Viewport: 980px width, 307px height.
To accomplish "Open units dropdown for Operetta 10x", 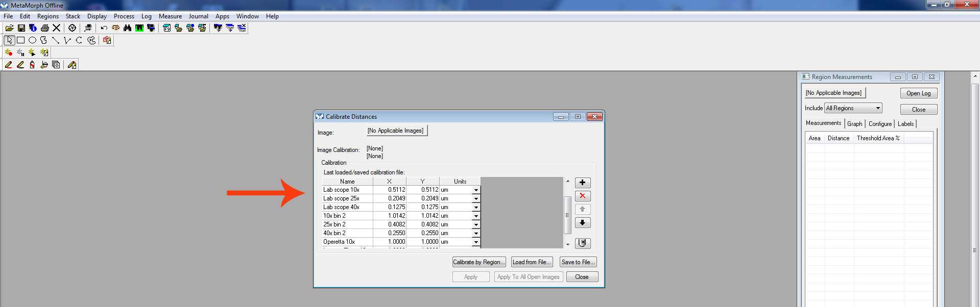I will [x=476, y=242].
